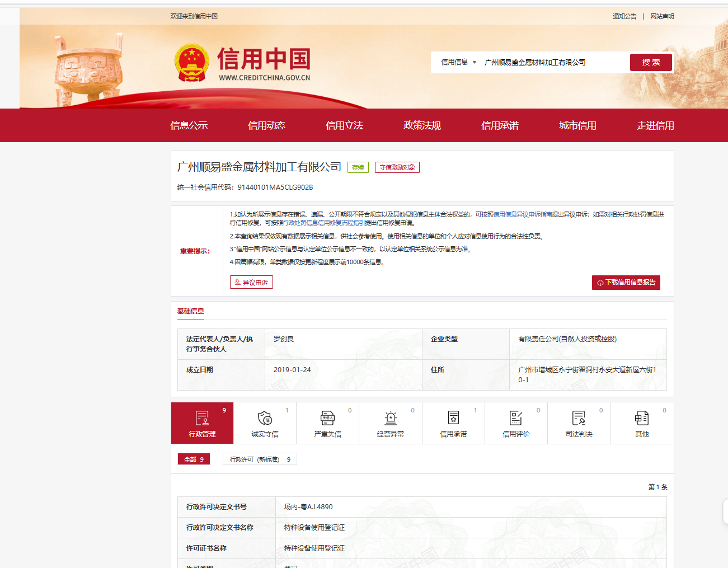Select the 全部 9 filter tab
Screen dimensions: 728x568
194,459
